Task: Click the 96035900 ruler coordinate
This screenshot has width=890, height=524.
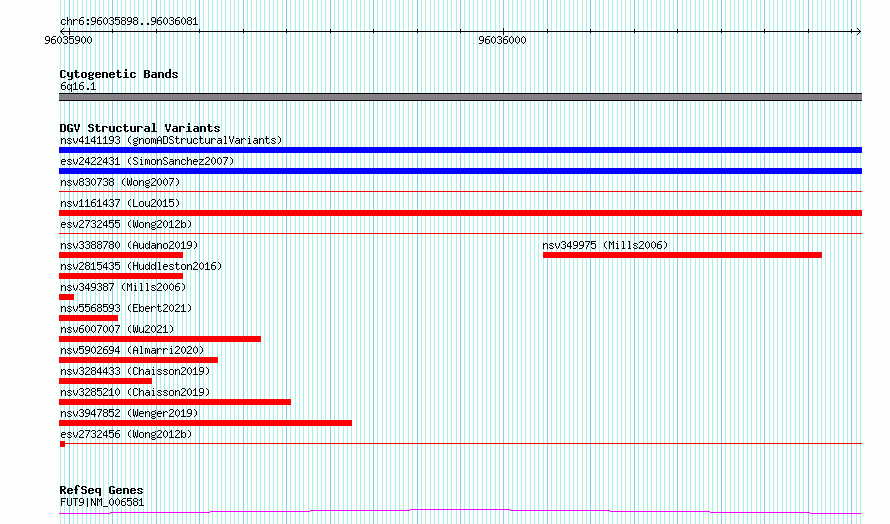Action: 68,40
